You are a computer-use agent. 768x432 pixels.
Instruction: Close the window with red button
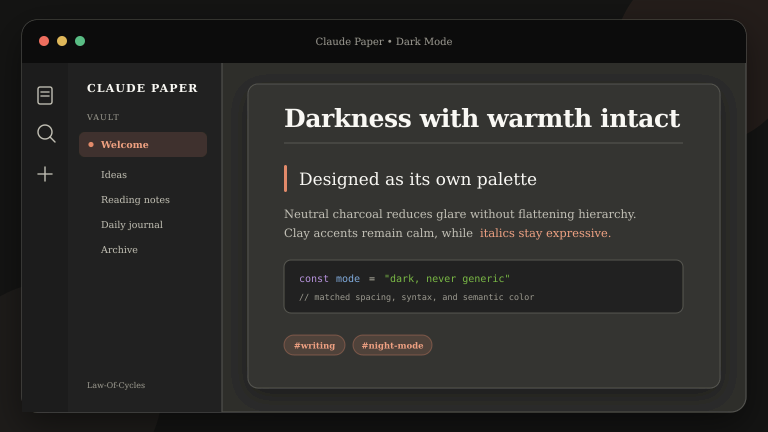44,41
